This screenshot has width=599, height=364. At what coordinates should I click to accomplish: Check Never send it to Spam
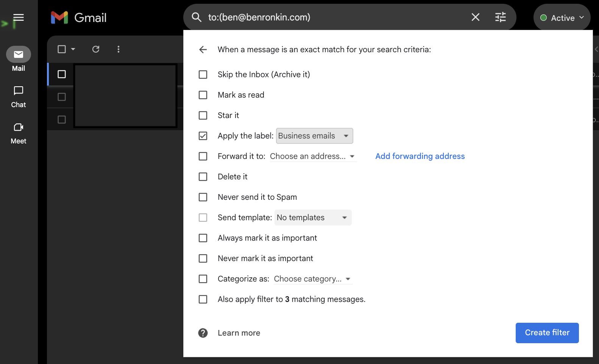[x=203, y=197]
